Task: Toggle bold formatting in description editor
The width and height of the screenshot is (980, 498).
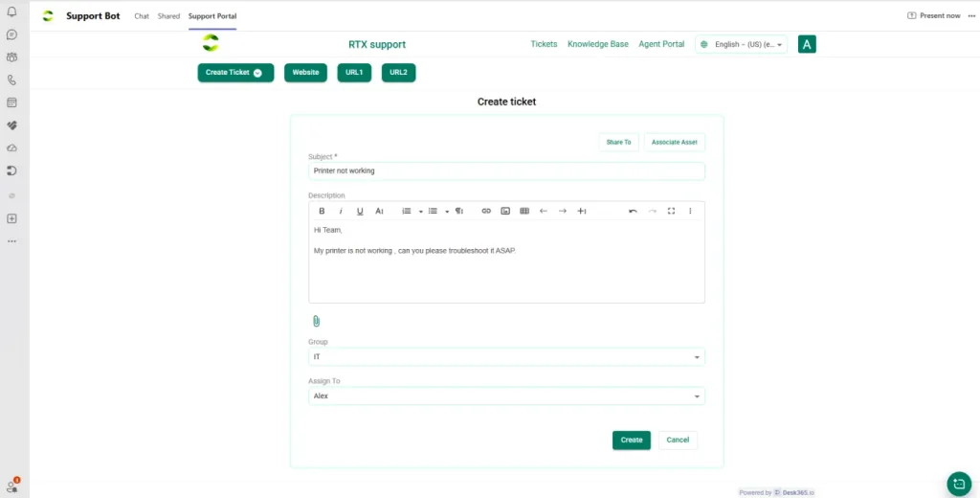Action: (322, 211)
